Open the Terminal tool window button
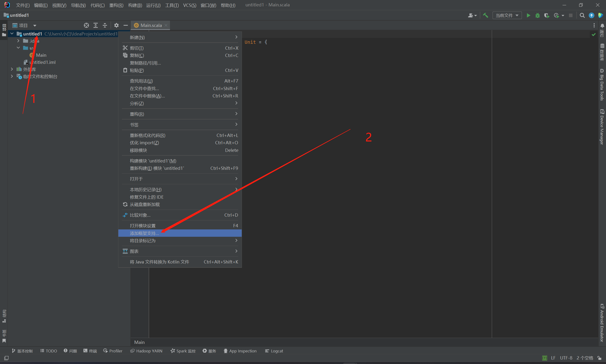606x364 pixels. point(90,351)
